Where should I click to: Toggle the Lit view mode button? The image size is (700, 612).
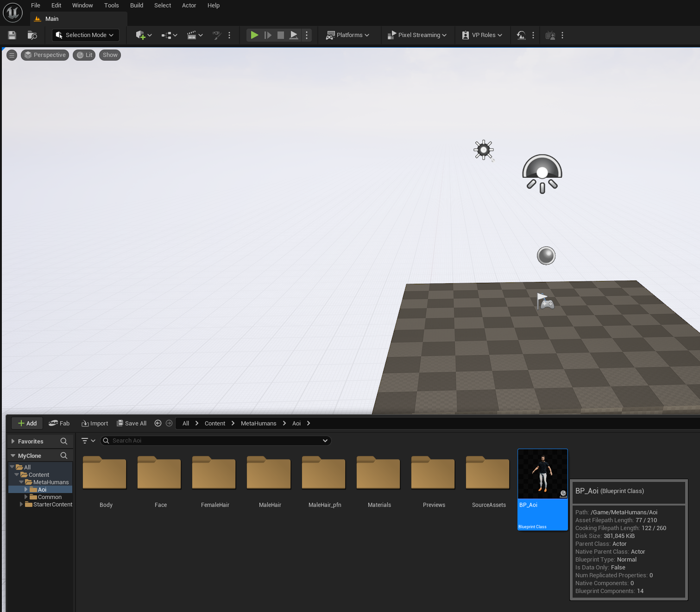[84, 55]
